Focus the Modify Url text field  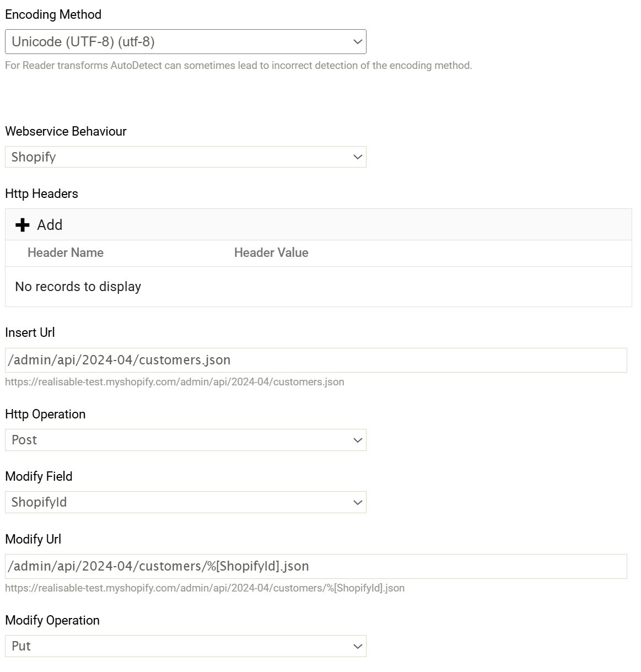(315, 566)
